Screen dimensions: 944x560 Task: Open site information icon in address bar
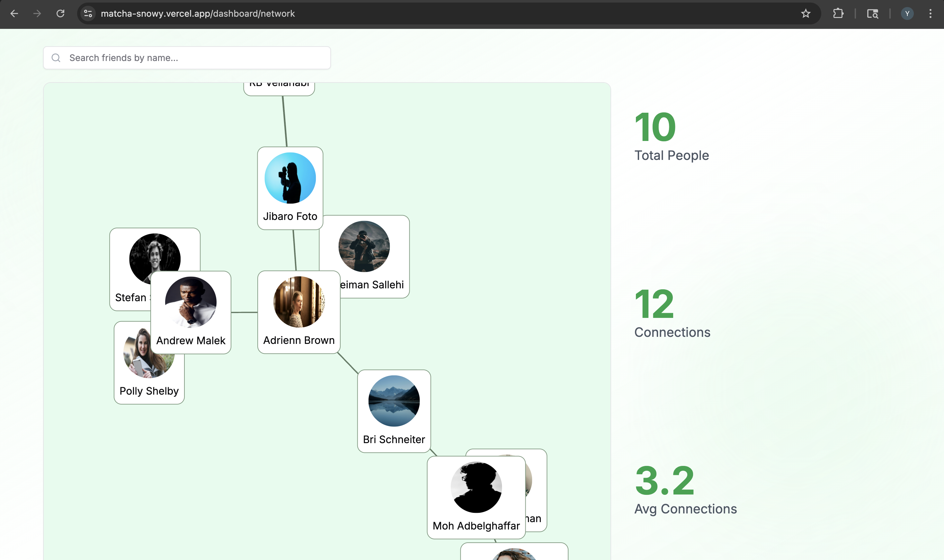88,13
